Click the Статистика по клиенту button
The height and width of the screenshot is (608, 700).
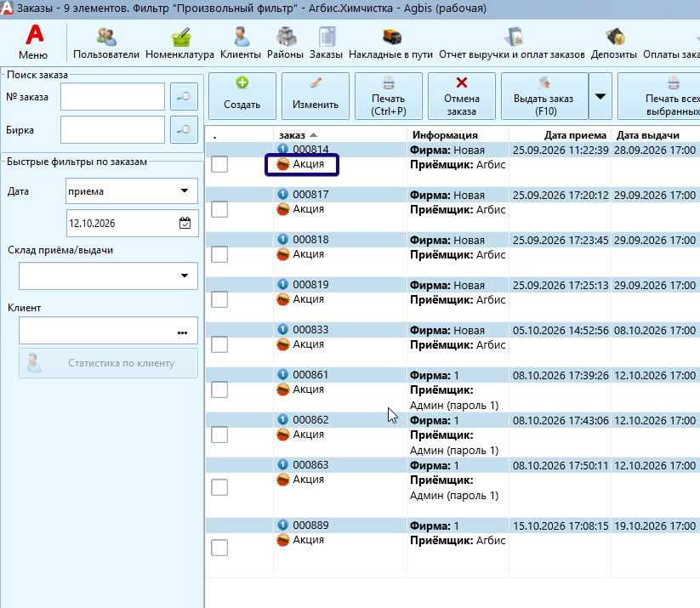click(x=108, y=363)
